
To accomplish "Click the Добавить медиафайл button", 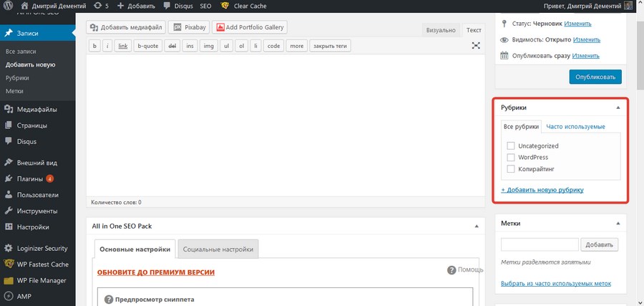I will pyautogui.click(x=126, y=27).
